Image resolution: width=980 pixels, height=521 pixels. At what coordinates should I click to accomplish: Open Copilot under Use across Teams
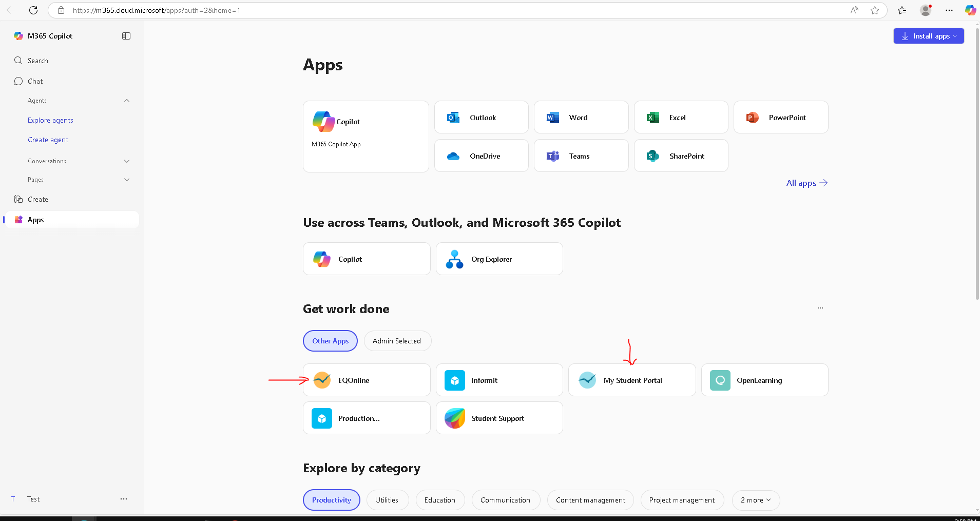pyautogui.click(x=367, y=259)
